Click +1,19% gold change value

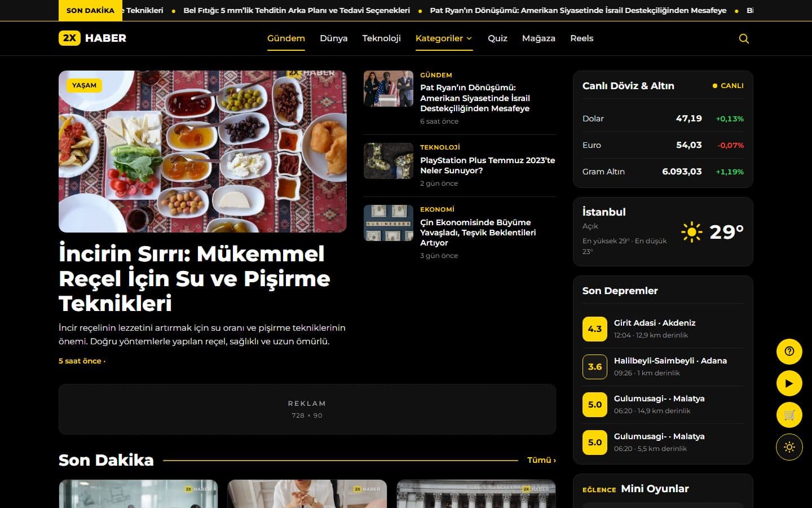(730, 172)
